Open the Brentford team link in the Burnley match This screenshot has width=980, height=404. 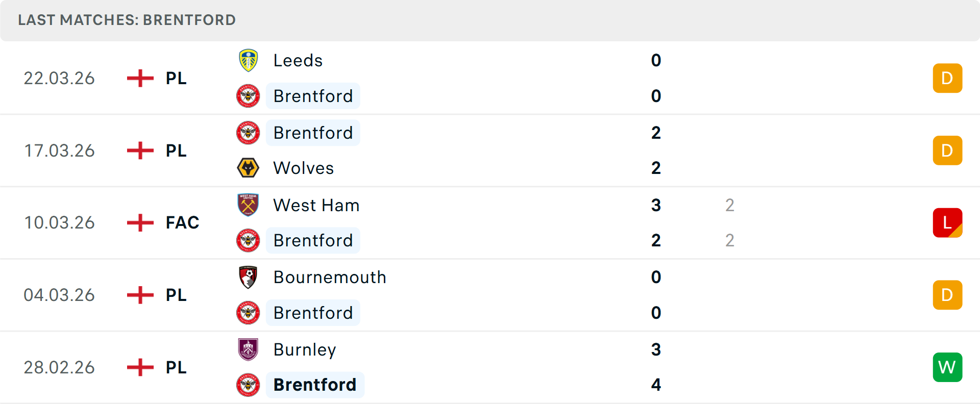pyautogui.click(x=314, y=385)
